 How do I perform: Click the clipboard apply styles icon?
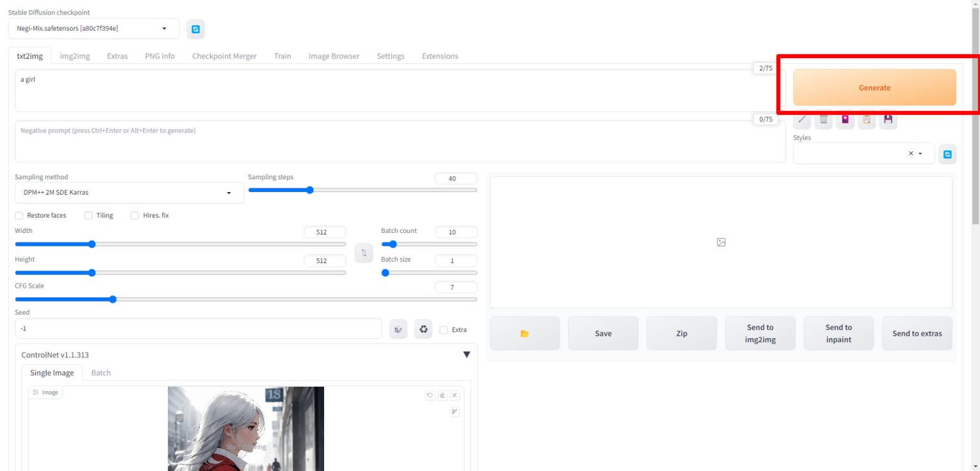tap(866, 120)
